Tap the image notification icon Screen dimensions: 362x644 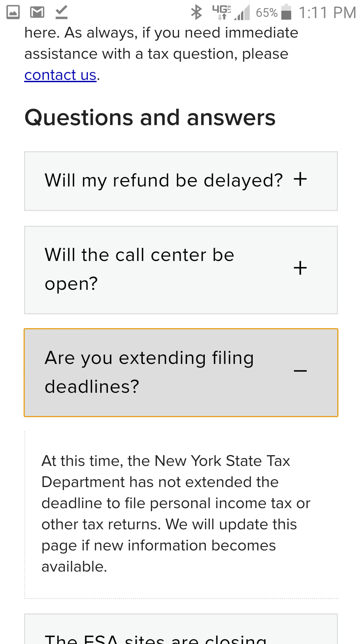click(13, 12)
